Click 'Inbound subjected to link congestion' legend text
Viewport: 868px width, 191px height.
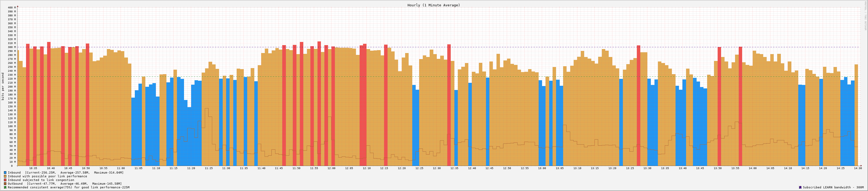(x=41, y=180)
